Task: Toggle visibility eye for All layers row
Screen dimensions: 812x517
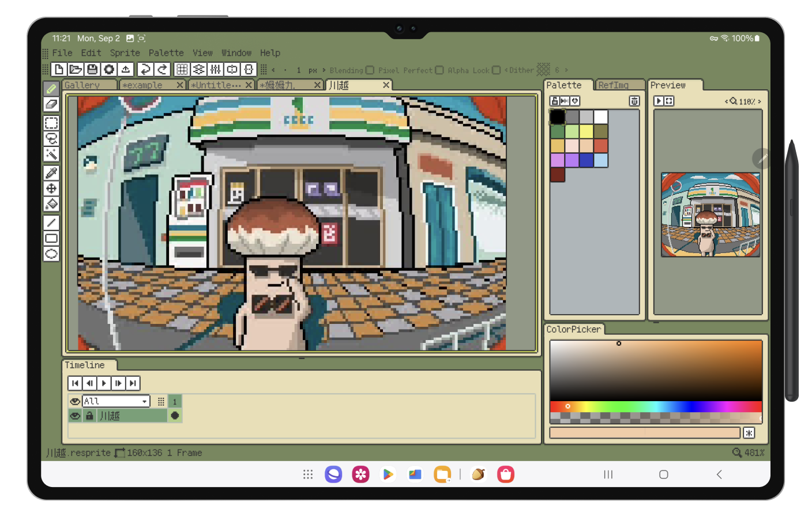Action: (x=75, y=401)
